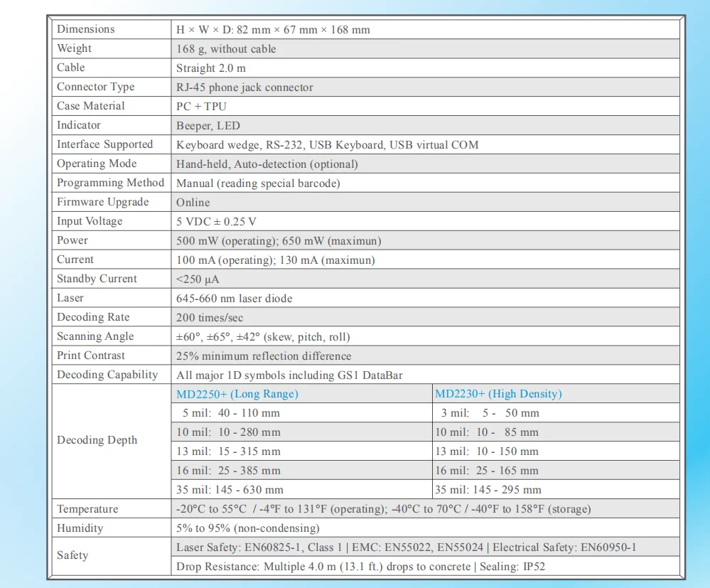Click the 'Cable' row label
710x588 pixels.
click(70, 68)
